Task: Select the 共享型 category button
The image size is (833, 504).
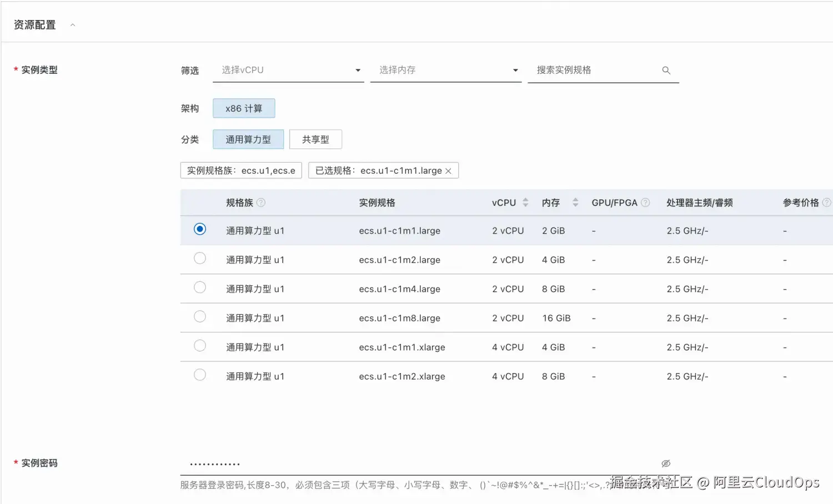Action: pyautogui.click(x=315, y=139)
